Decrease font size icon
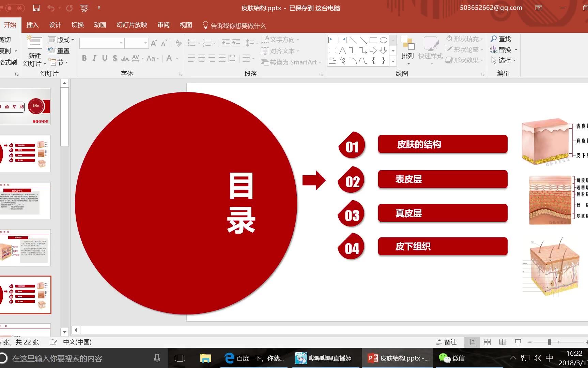588x368 pixels. pos(164,43)
